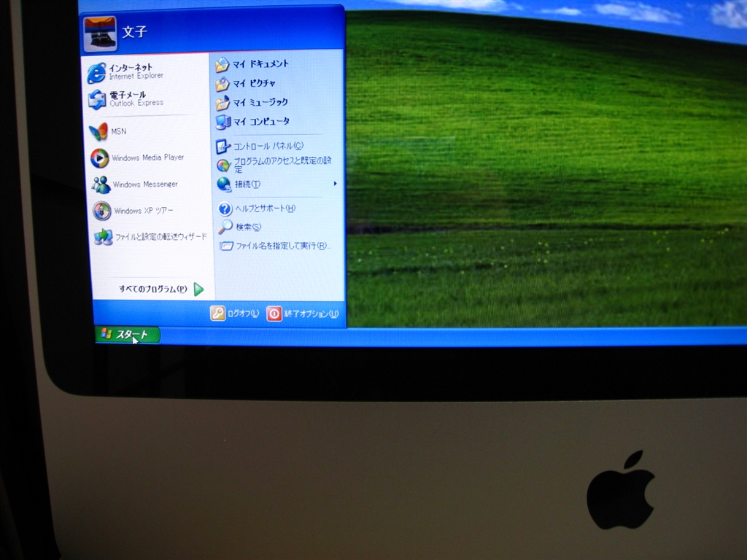The image size is (747, 560).
Task: Open the マイ ピクチャ folder icon
Action: click(x=222, y=85)
